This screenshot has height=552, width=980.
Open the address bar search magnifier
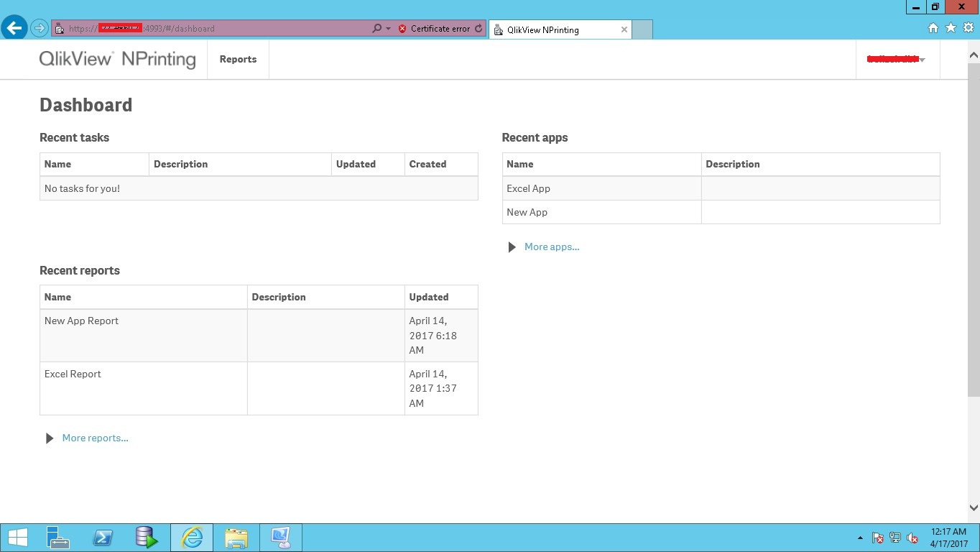376,29
